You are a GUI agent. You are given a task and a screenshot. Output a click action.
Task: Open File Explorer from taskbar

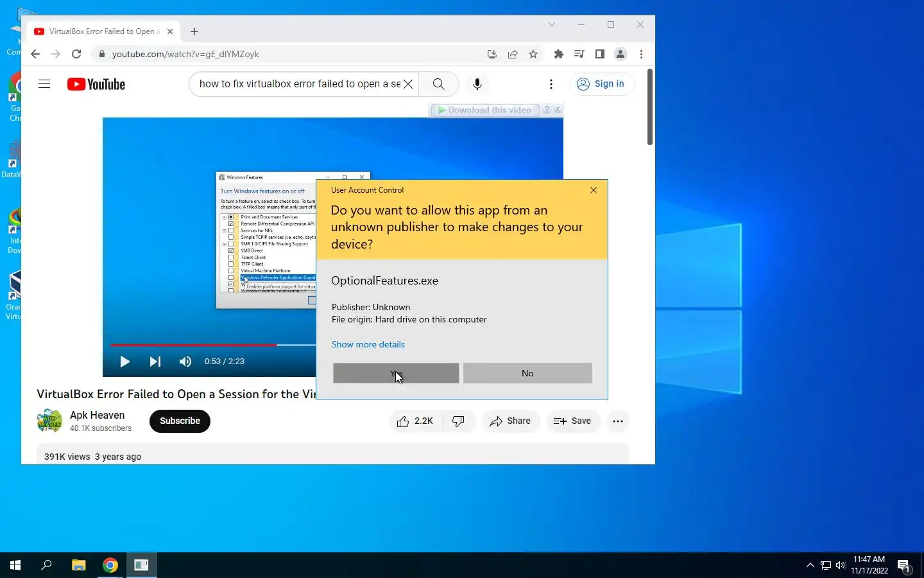[x=78, y=565]
